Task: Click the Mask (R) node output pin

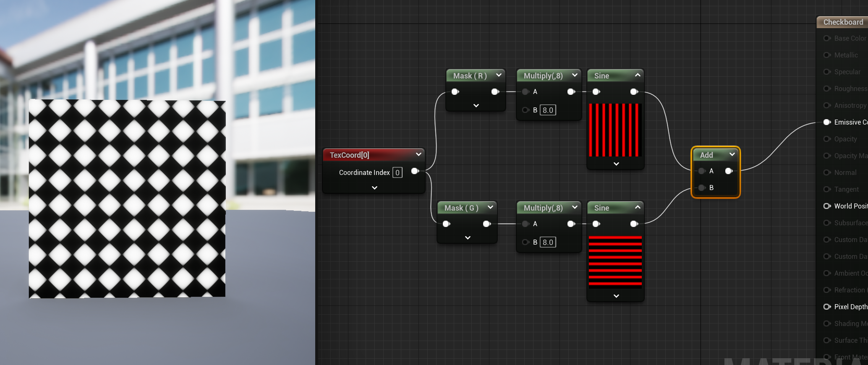Action: 495,92
